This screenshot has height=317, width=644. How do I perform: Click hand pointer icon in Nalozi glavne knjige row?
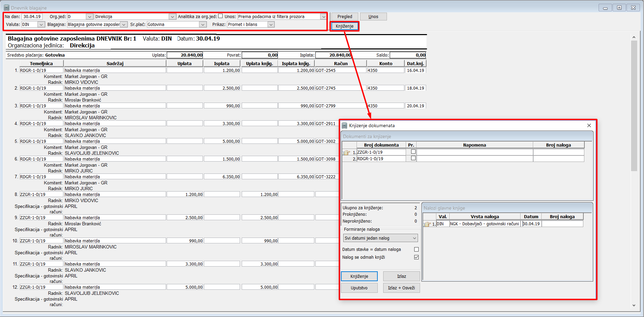(427, 224)
